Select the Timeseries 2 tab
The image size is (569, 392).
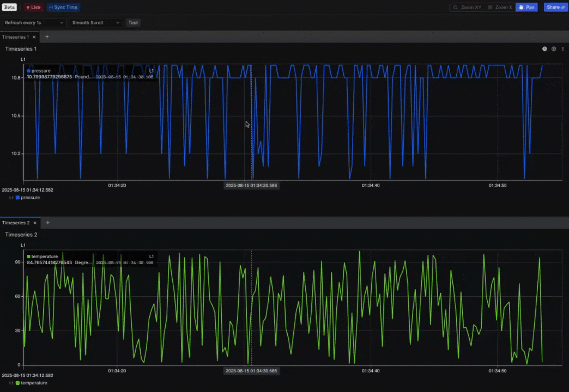[x=16, y=223]
